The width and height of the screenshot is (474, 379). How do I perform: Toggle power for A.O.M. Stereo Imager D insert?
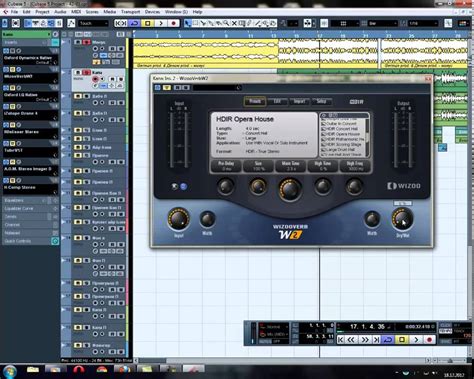click(6, 162)
